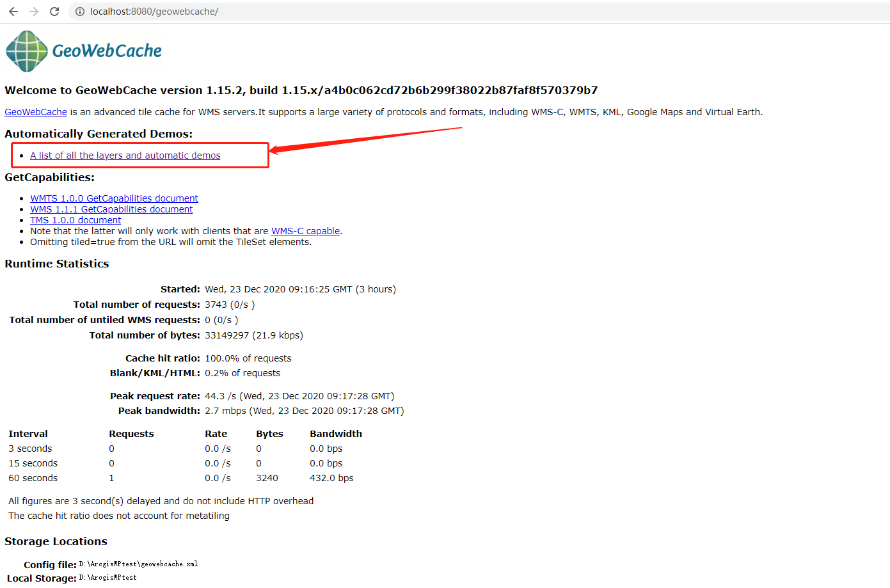Click the Bytes column header
The image size is (890, 588).
[x=269, y=434]
